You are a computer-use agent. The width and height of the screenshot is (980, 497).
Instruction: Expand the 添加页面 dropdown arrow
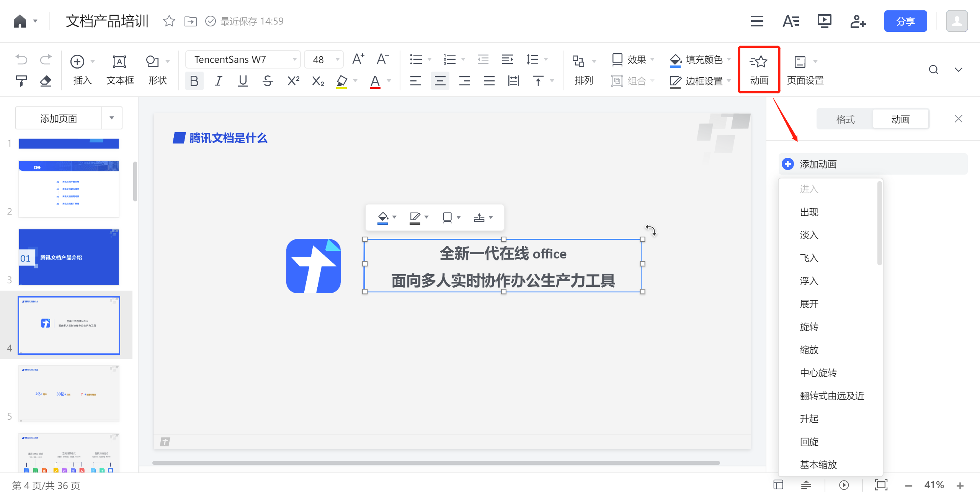click(x=112, y=118)
